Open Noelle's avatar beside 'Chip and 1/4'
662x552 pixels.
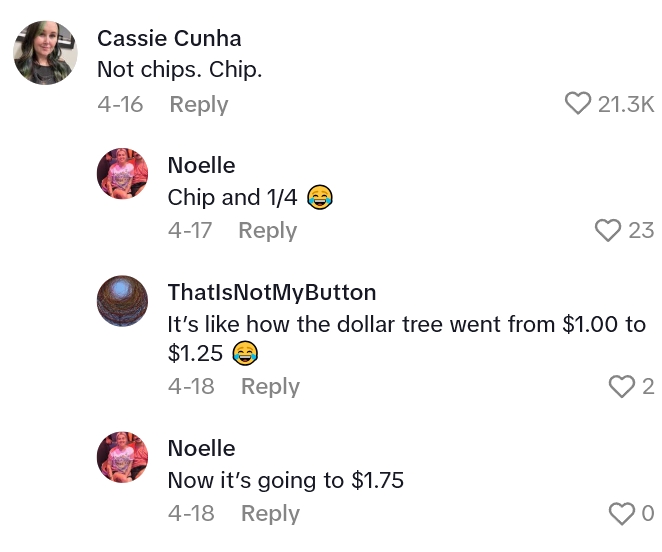pyautogui.click(x=122, y=174)
